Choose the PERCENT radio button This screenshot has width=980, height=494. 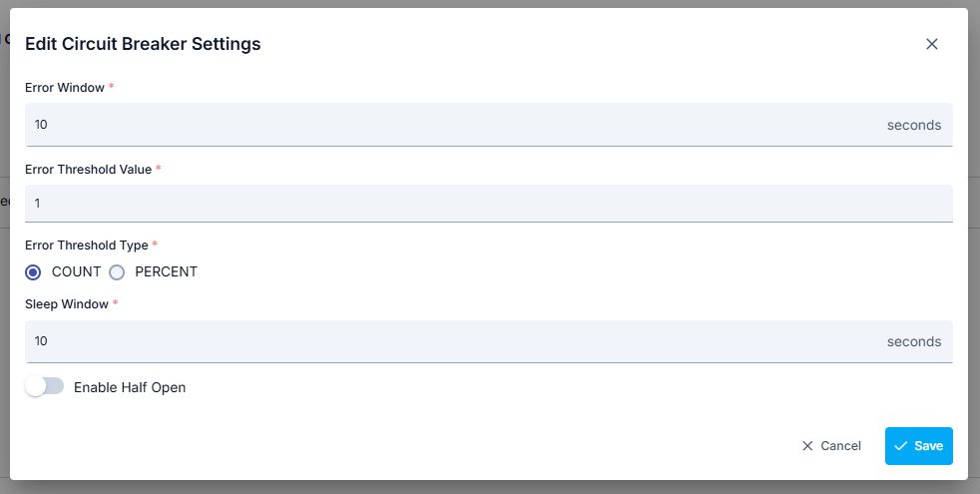click(117, 271)
